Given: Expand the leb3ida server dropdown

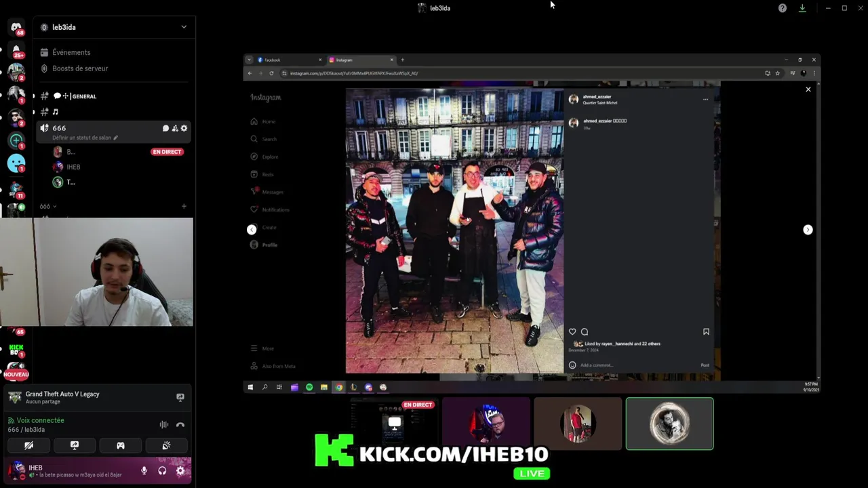Looking at the screenshot, I should pyautogui.click(x=183, y=27).
